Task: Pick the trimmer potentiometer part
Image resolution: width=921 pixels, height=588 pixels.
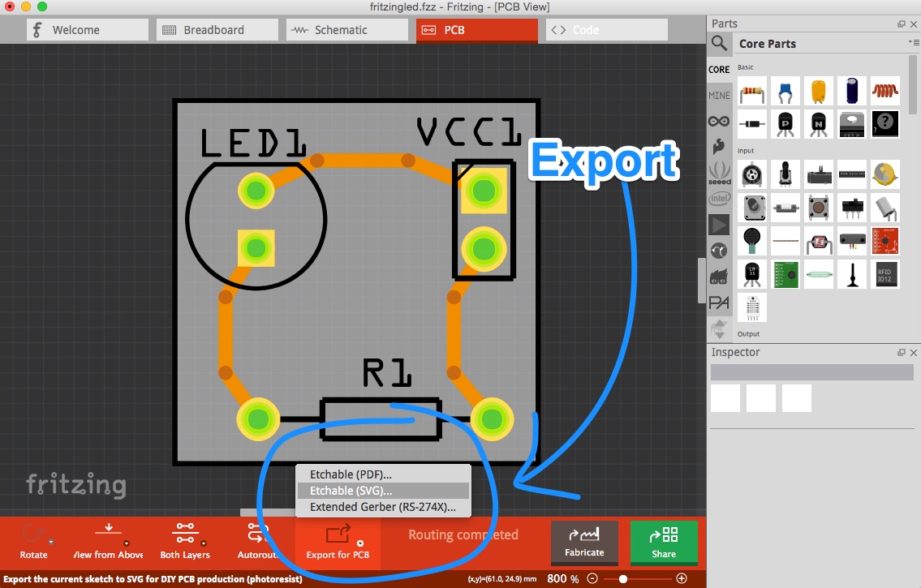Action: 752,174
